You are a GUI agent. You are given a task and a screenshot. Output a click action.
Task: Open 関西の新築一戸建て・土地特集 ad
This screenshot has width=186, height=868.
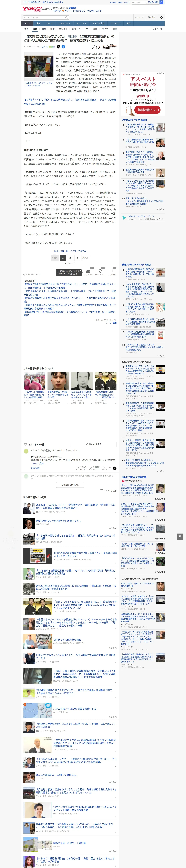(x=70, y=843)
